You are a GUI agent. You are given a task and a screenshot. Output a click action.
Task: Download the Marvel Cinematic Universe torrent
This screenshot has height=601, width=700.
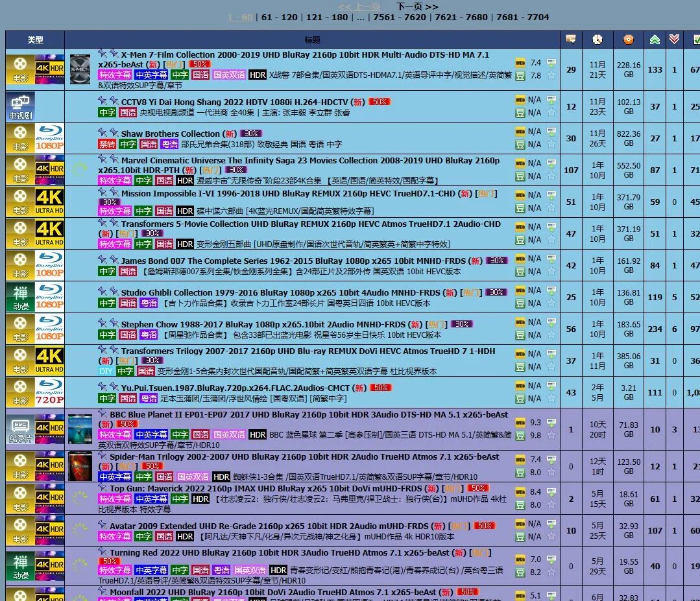coord(551,163)
